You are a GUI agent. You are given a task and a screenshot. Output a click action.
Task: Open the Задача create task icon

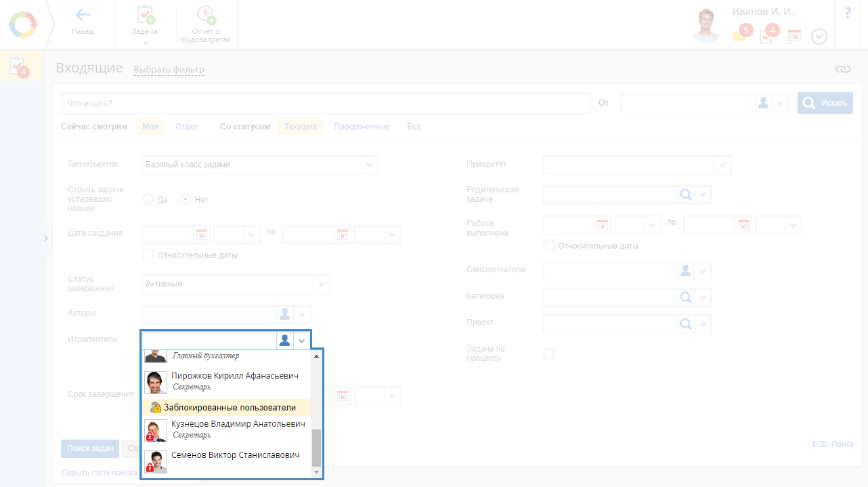146,16
